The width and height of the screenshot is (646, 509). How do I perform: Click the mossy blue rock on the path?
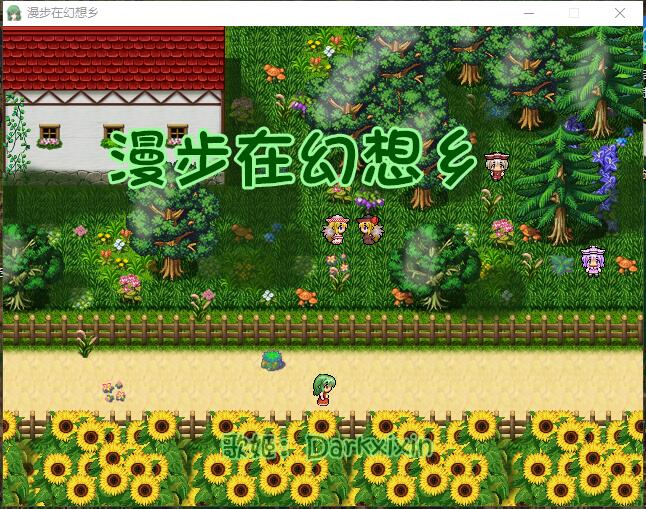[x=272, y=360]
